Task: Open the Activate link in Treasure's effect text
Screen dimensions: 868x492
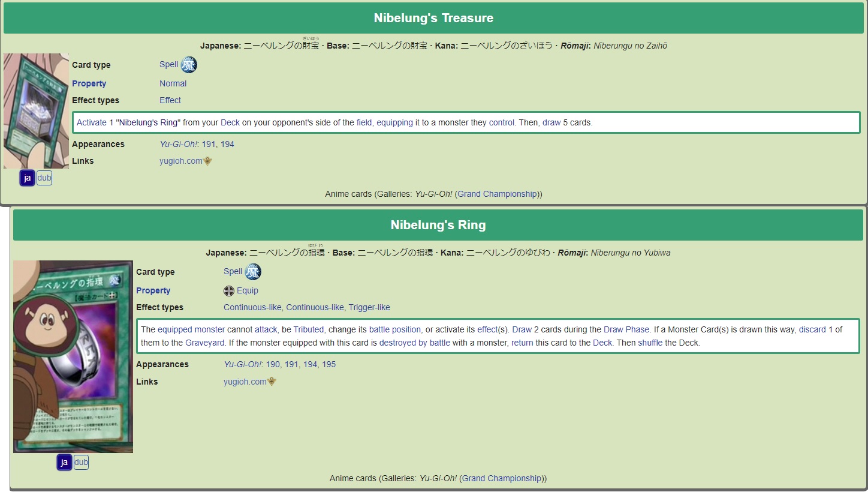Action: click(x=92, y=122)
